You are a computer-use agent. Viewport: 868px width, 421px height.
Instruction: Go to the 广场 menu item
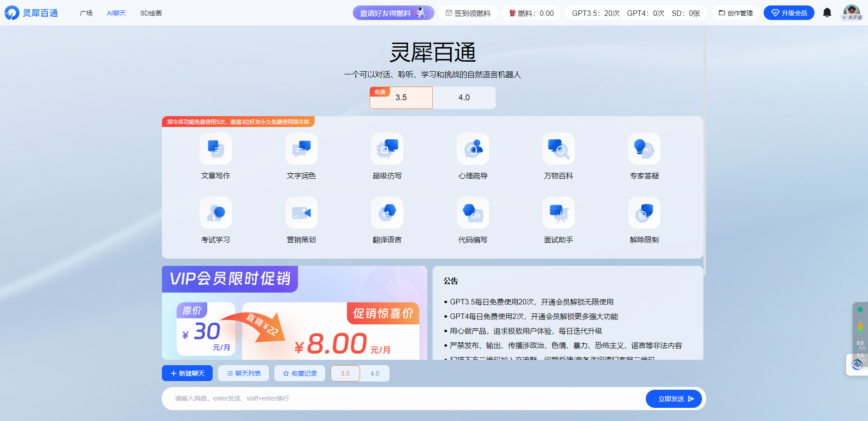coord(86,13)
